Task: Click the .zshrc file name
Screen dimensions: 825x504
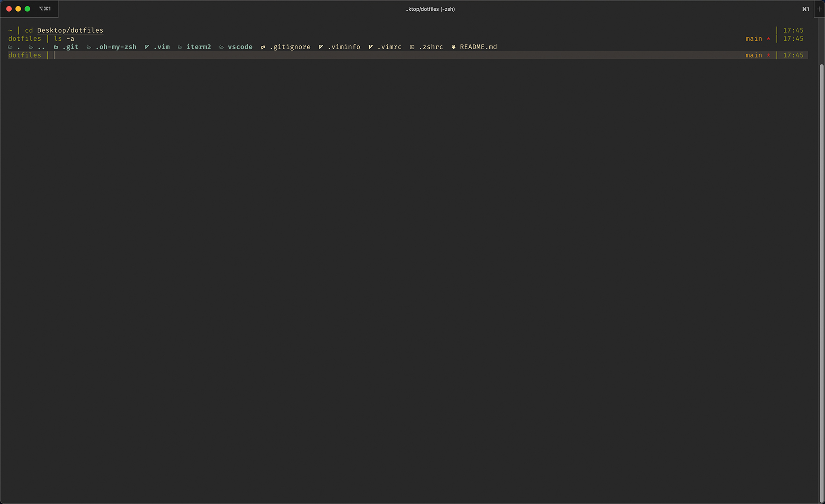Action: tap(431, 47)
